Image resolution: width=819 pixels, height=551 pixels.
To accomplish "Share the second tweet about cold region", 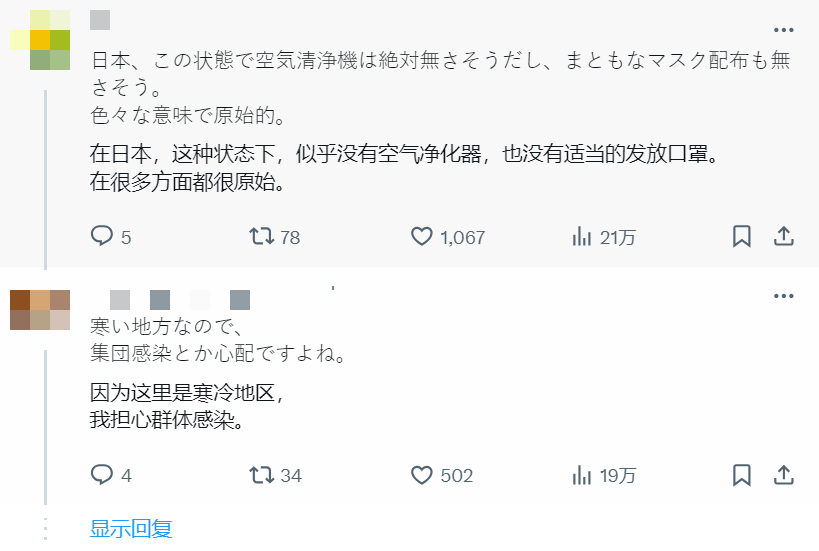I will click(784, 475).
